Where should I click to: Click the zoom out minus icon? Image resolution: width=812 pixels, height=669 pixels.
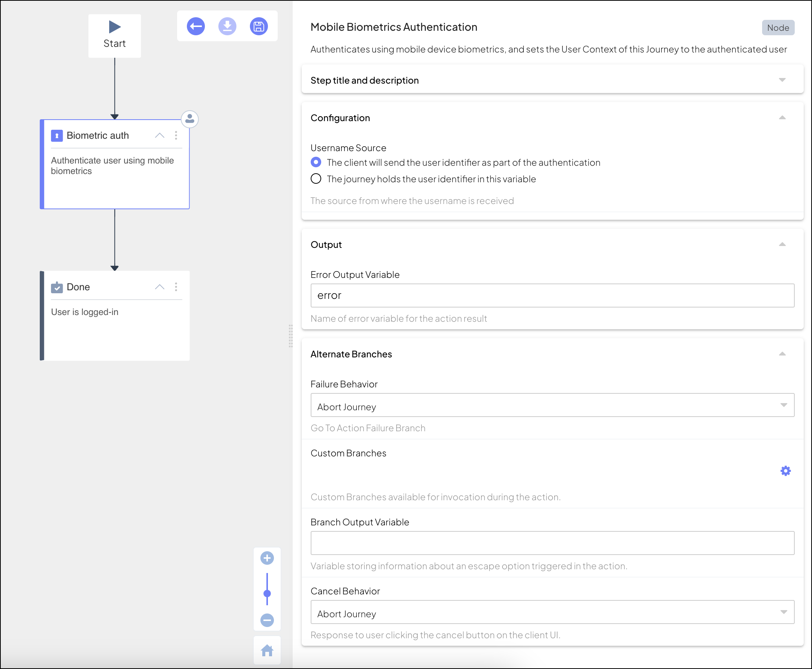(267, 620)
